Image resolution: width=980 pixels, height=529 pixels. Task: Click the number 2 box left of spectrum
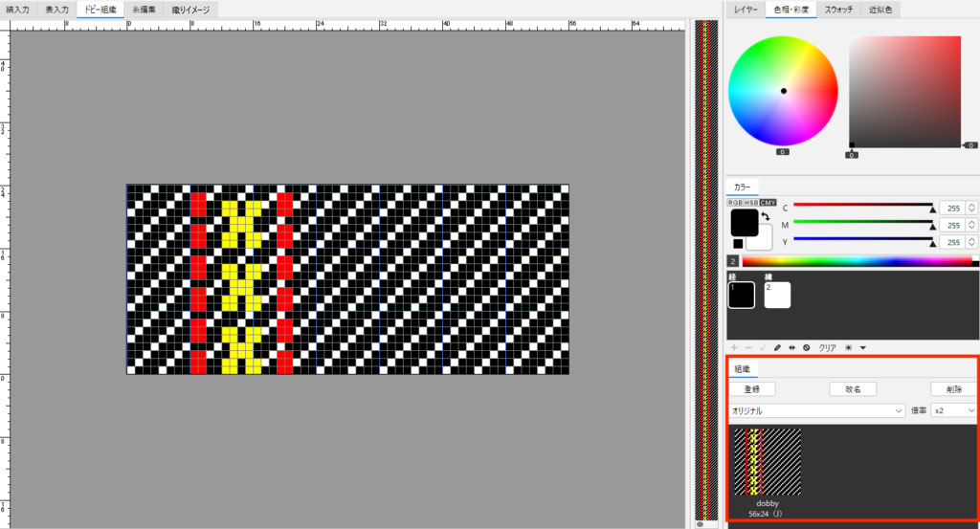[x=733, y=261]
